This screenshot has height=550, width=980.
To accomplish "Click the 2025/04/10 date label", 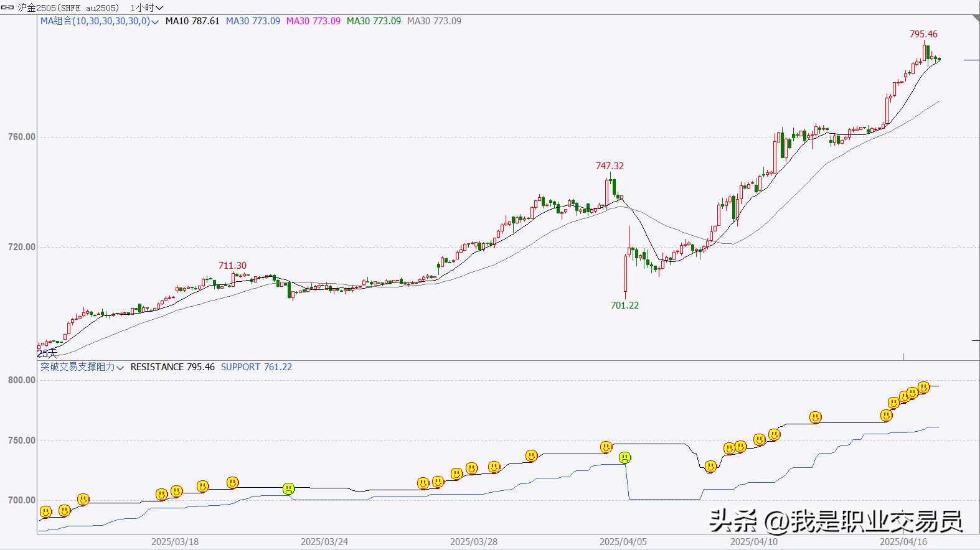I will click(x=754, y=542).
